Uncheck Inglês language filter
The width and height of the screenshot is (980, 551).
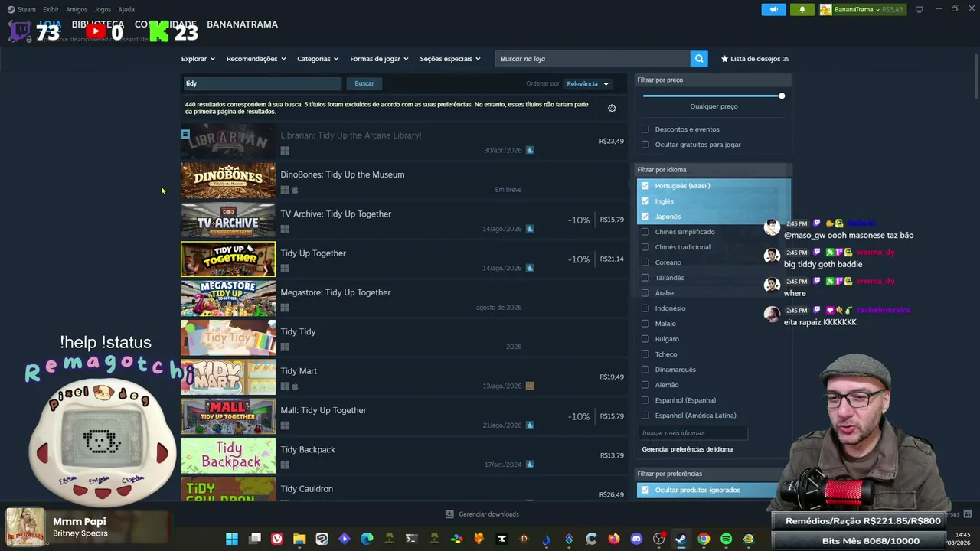[645, 201]
